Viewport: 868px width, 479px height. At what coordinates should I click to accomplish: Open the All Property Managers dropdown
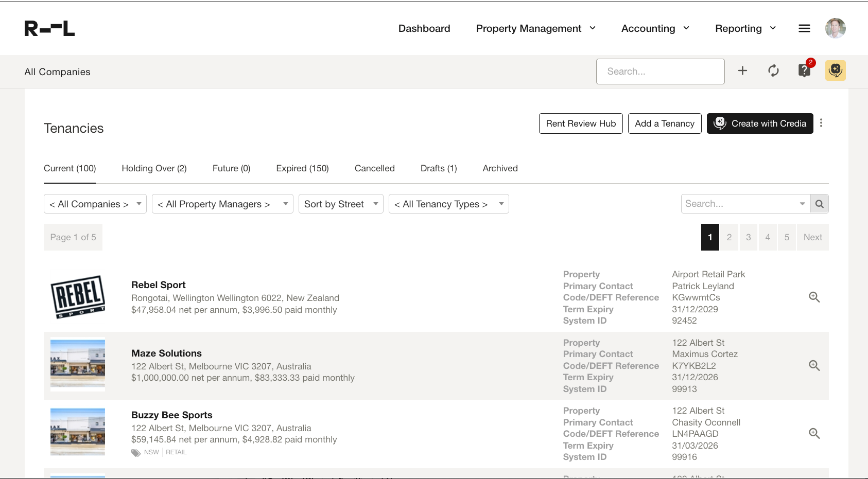222,204
